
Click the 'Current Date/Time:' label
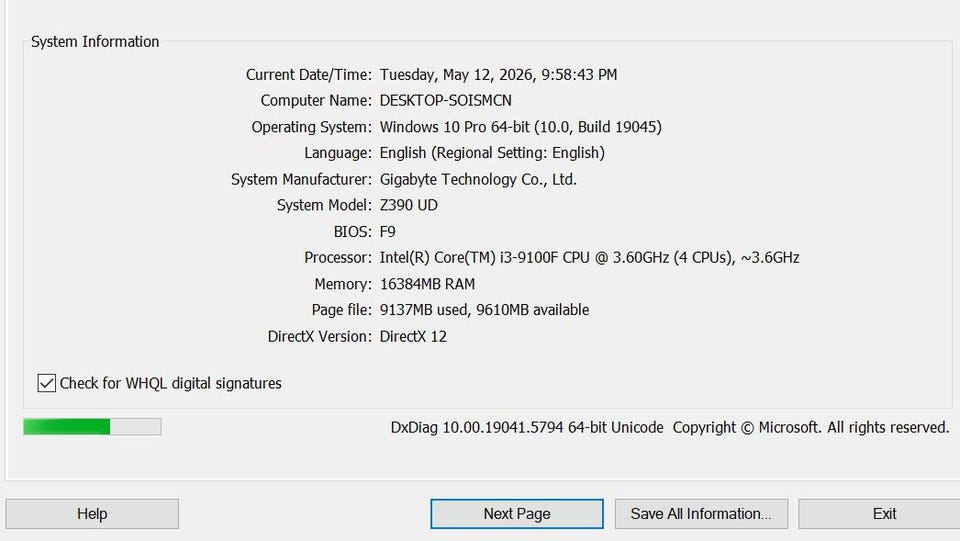click(x=309, y=75)
